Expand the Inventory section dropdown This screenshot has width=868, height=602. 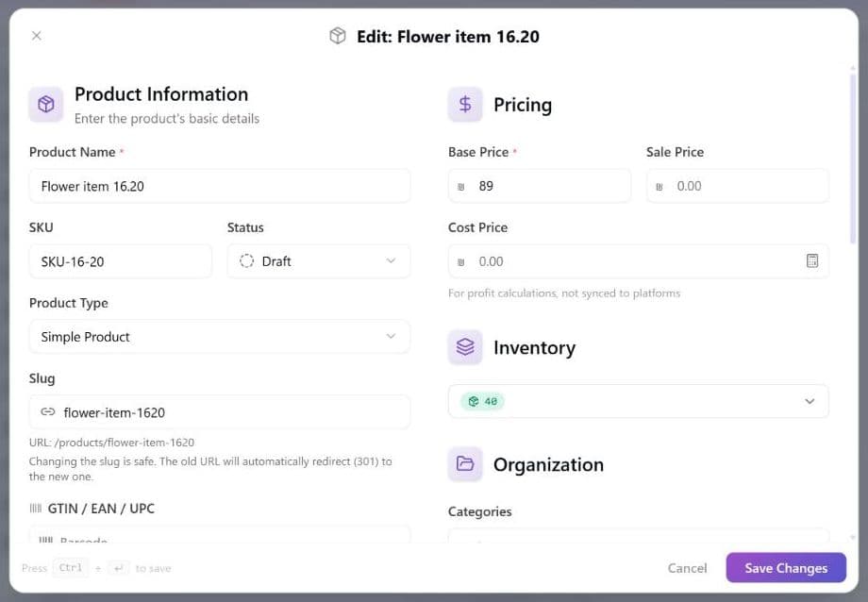pos(639,401)
